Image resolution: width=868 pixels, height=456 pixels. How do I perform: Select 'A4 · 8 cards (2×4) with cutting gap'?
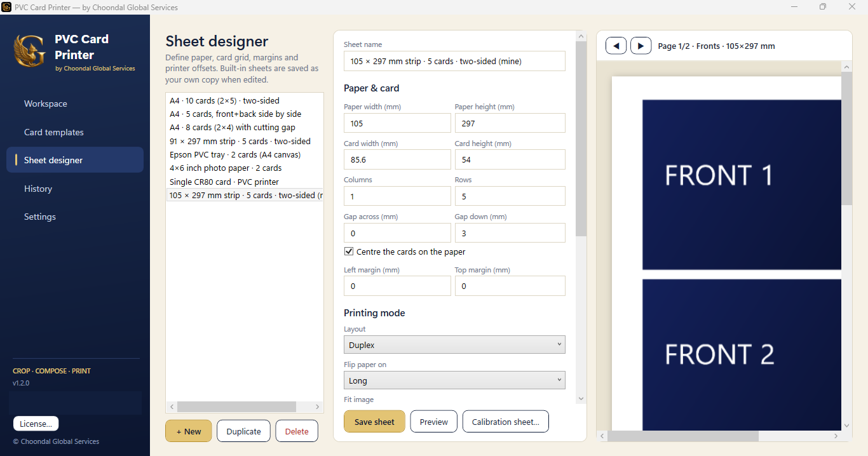pos(245,127)
